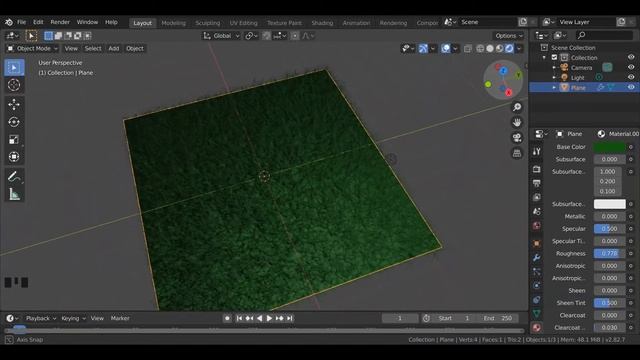Click the Blender logo menu icon
Screen dimensions: 640x360
point(9,22)
